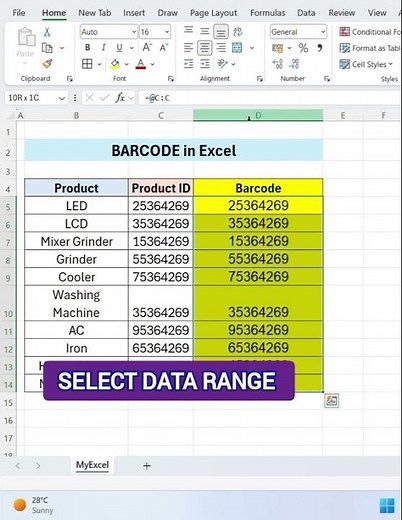Increase font size with larger A icon

coord(147,48)
